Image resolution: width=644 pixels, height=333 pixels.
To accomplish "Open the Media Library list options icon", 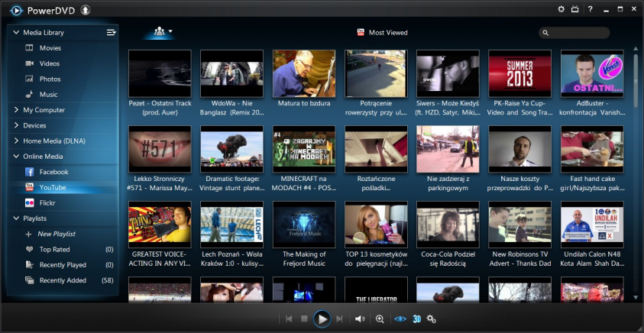I will (x=112, y=32).
